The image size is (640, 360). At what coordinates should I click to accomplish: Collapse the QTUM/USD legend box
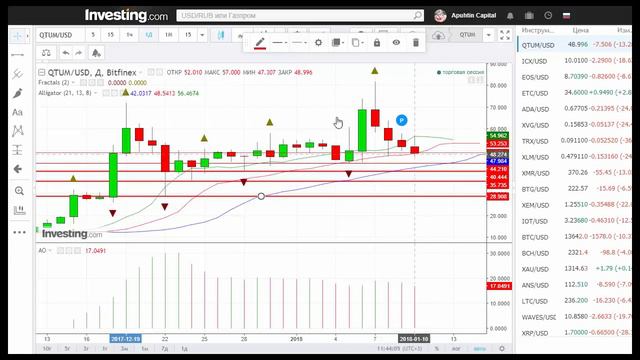42,73
